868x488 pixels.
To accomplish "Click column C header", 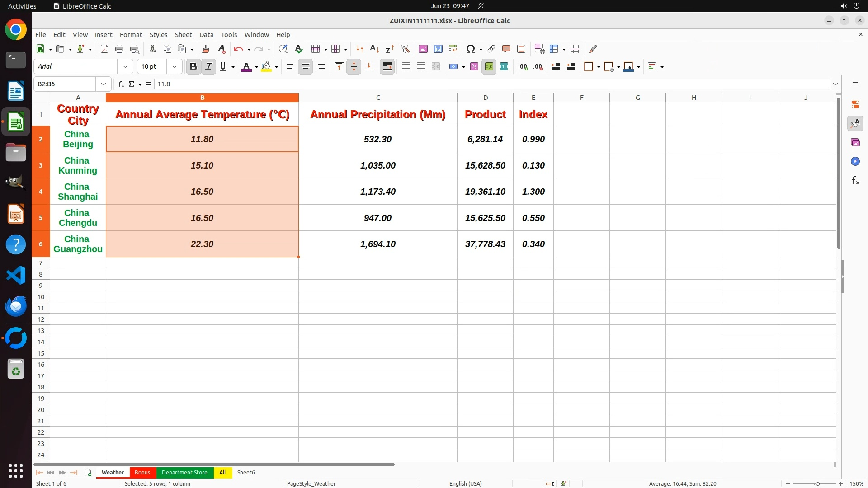I will coord(377,98).
